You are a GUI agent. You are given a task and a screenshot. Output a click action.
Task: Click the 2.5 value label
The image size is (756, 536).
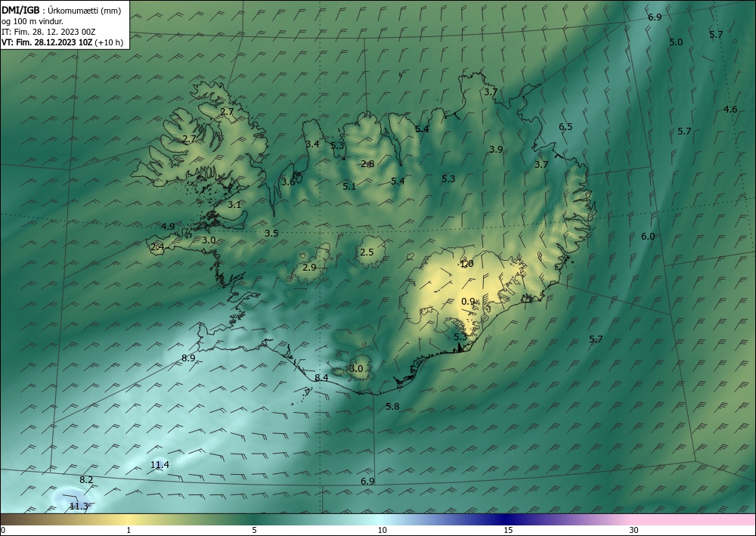(x=367, y=252)
